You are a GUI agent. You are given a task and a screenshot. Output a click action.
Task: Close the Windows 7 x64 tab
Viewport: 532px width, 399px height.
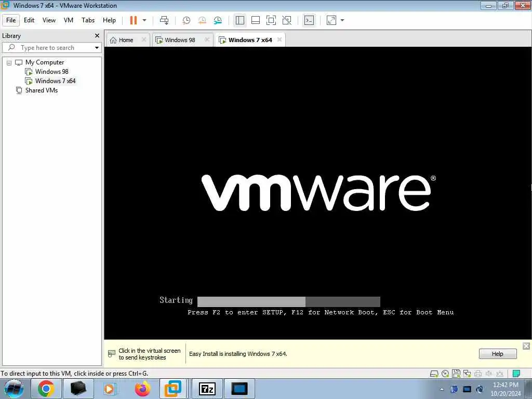279,39
